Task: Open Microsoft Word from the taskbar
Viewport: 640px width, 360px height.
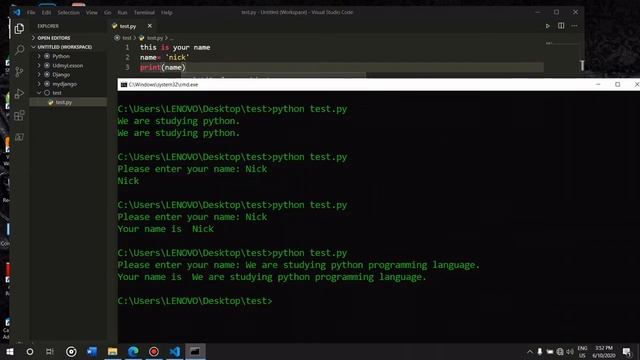Action: [x=92, y=351]
